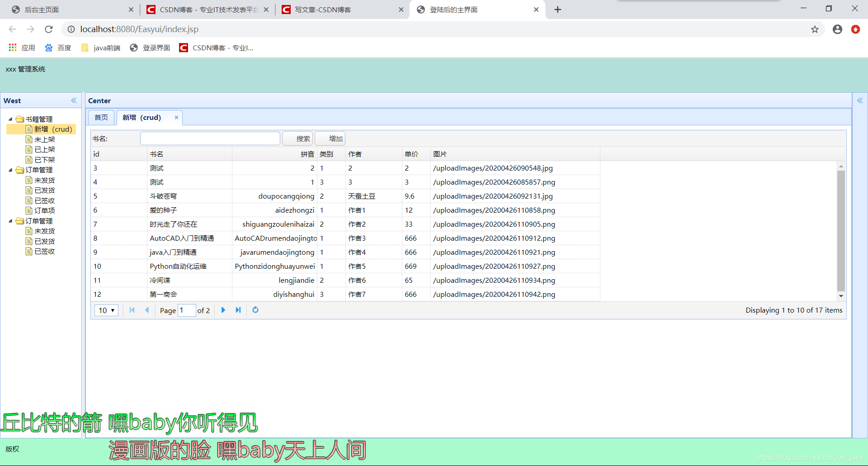Screen dimensions: 868x466
Task: Collapse the second 订单管理 tree node arrow
Action: click(10, 221)
